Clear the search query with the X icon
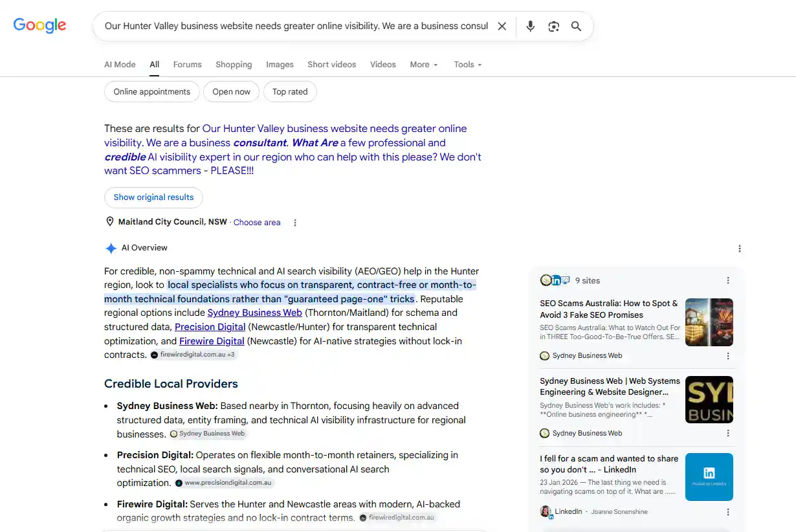The width and height of the screenshot is (796, 532). [x=502, y=27]
